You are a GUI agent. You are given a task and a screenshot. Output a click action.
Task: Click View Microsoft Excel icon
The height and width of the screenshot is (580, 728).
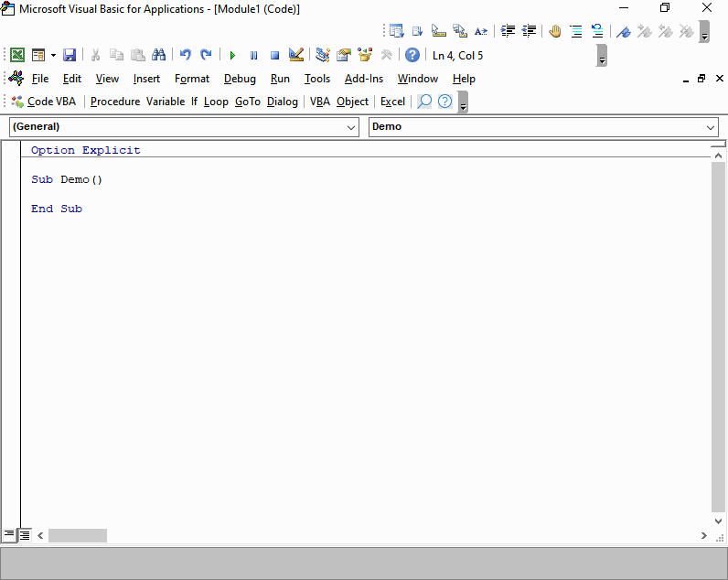(17, 55)
